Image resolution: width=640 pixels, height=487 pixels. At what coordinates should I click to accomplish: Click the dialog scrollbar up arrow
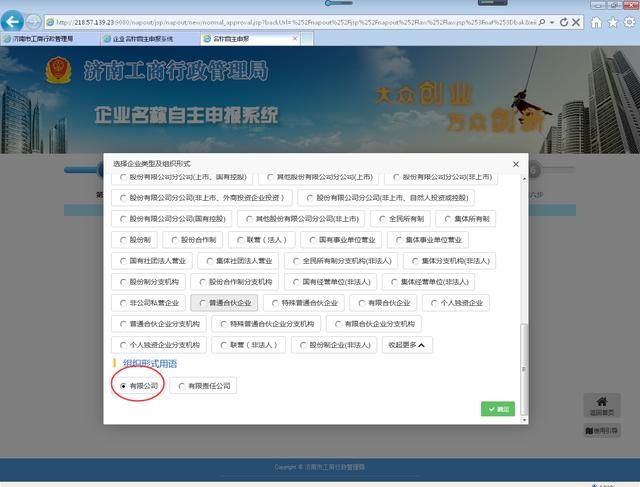524,178
